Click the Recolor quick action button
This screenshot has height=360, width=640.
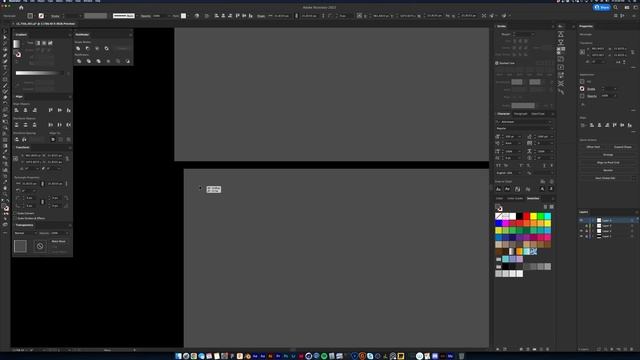pos(608,170)
